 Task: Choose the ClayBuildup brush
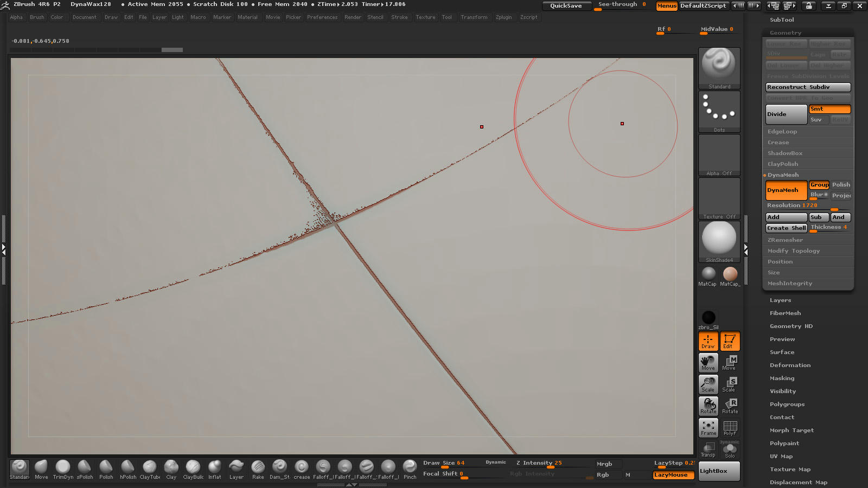point(193,470)
